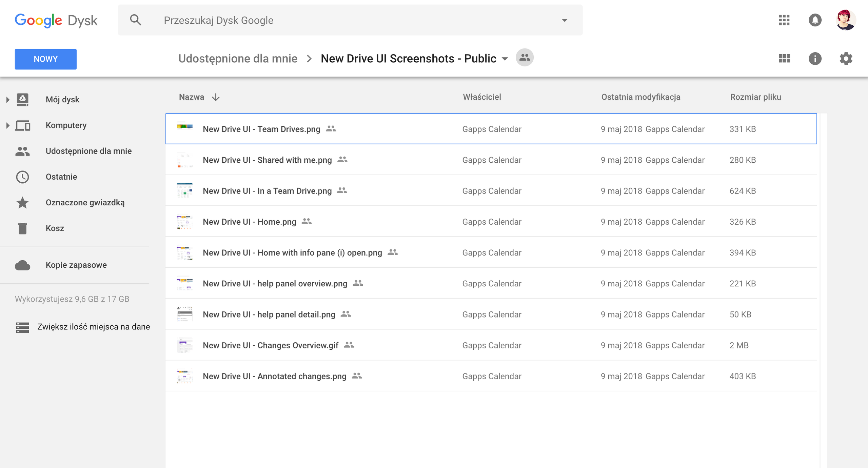The width and height of the screenshot is (868, 468).
Task: Click the notifications bell icon
Action: click(x=815, y=20)
